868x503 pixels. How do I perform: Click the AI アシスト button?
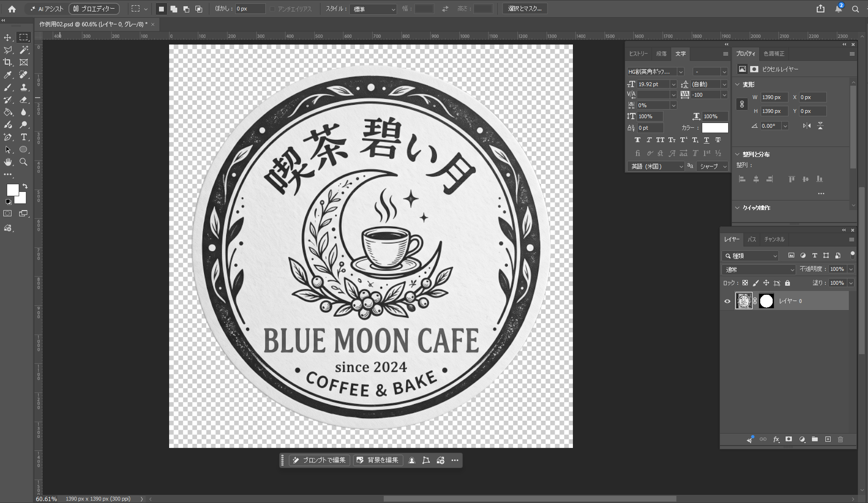point(46,9)
